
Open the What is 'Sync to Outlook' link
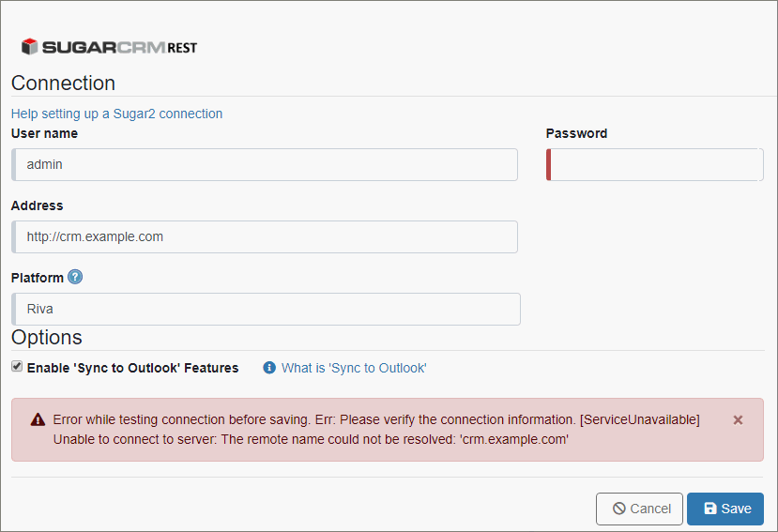tap(354, 368)
